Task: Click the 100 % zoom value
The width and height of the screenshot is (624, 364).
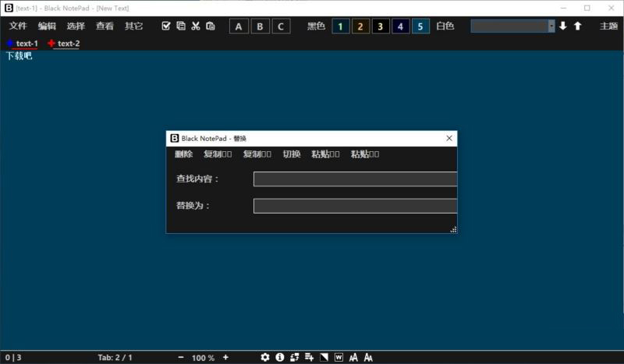Action: point(203,358)
